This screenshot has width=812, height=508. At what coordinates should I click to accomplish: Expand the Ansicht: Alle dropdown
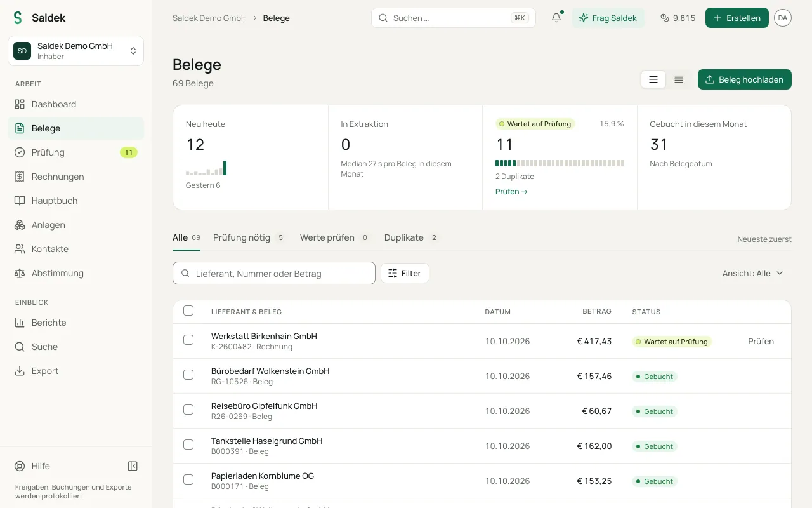coord(753,273)
